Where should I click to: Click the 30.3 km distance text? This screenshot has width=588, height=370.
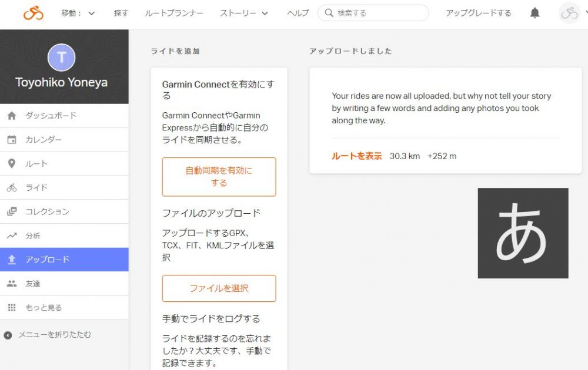coord(405,156)
